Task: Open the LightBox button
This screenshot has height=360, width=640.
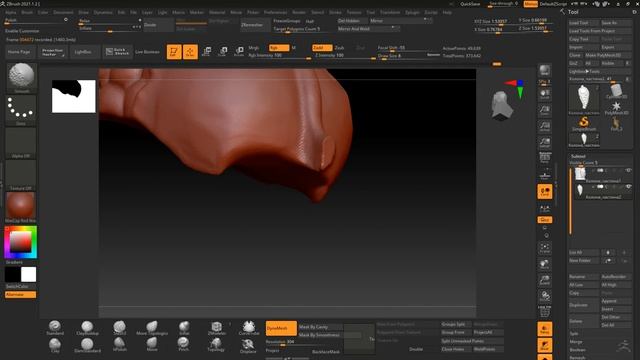Action: pyautogui.click(x=84, y=52)
